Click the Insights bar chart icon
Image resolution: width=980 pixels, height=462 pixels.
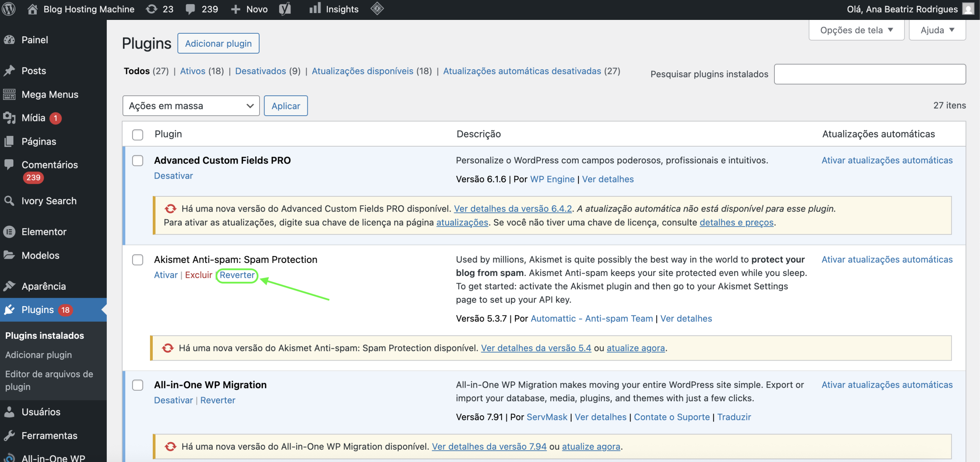(315, 8)
